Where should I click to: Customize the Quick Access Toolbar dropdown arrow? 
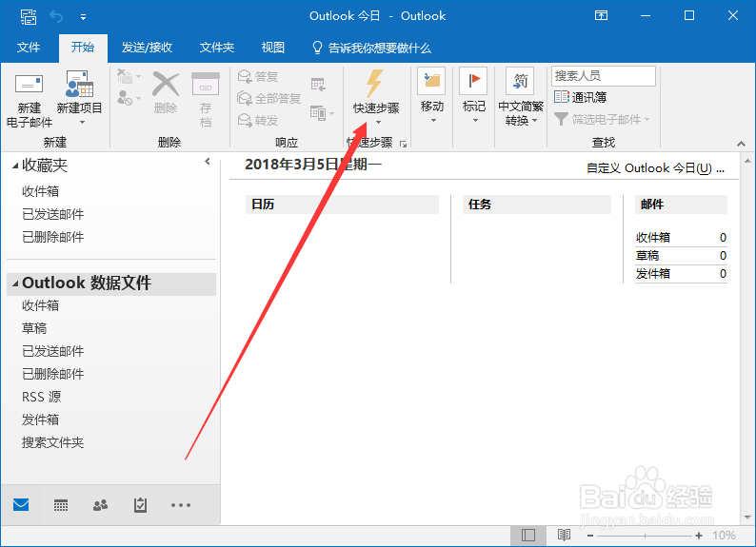84,17
